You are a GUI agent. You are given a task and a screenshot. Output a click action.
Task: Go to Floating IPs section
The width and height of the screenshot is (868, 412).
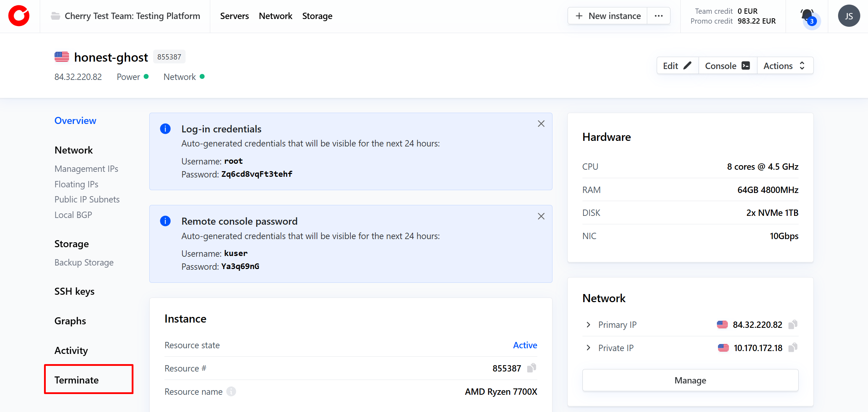(x=76, y=184)
